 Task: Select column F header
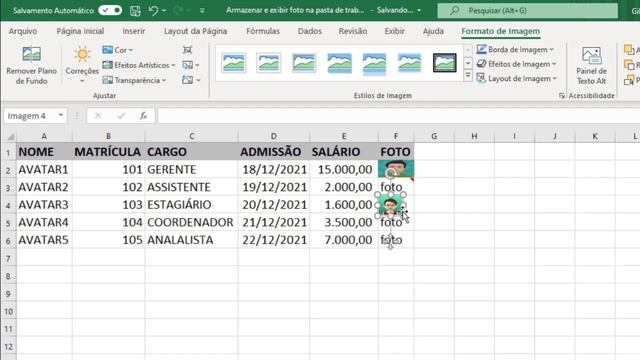pyautogui.click(x=396, y=136)
